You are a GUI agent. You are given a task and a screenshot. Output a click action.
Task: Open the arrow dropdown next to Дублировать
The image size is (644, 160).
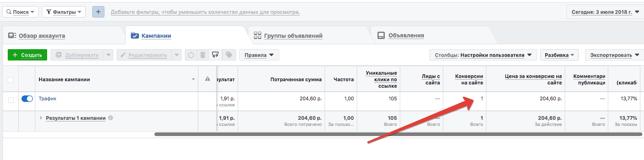click(108, 55)
